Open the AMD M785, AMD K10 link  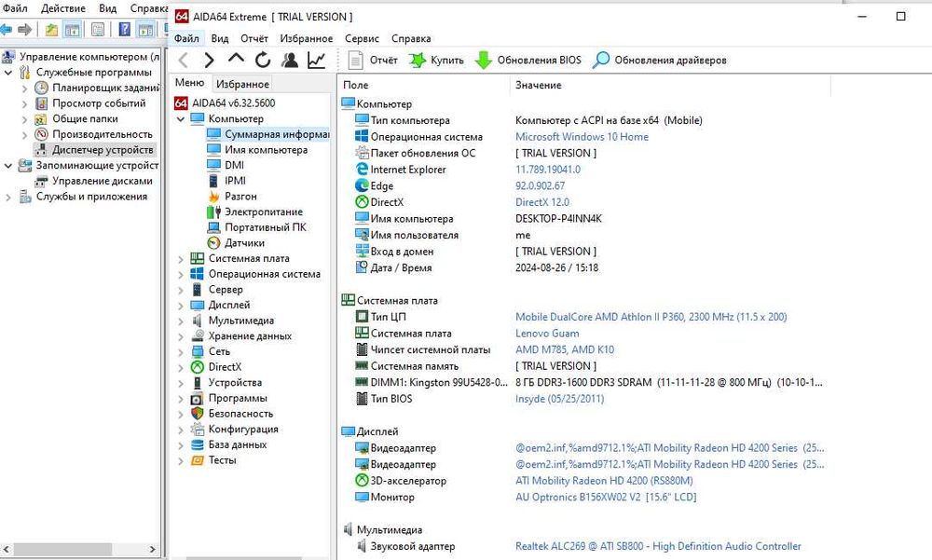(565, 349)
